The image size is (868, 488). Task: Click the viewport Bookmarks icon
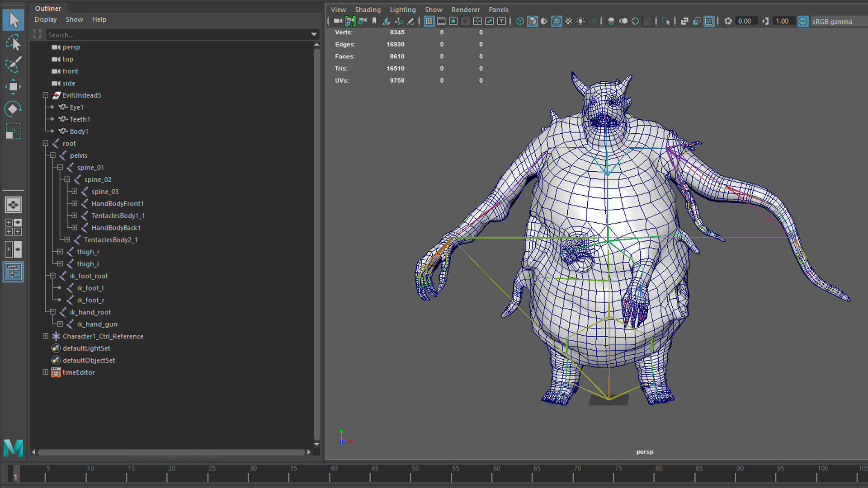374,21
